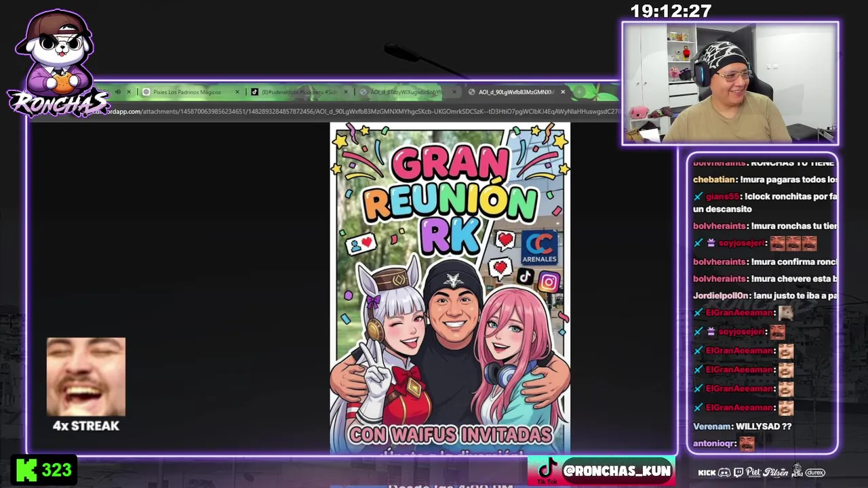Click the Discord icon in bottom sponsor bar

[724, 472]
